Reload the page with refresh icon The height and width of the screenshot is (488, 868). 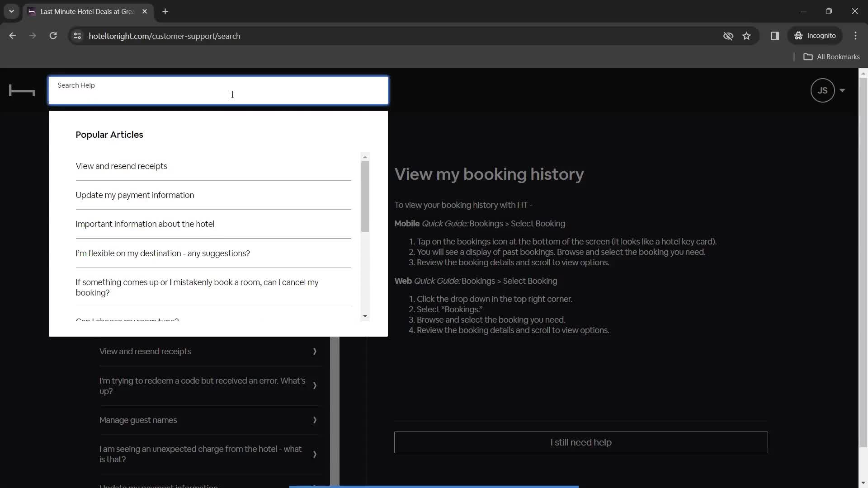(x=53, y=36)
